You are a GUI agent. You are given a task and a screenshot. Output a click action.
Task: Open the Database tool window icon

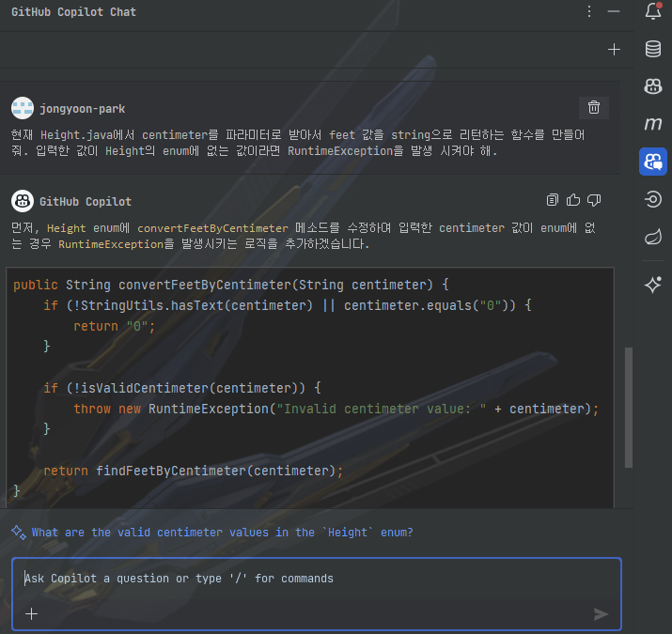(x=653, y=49)
